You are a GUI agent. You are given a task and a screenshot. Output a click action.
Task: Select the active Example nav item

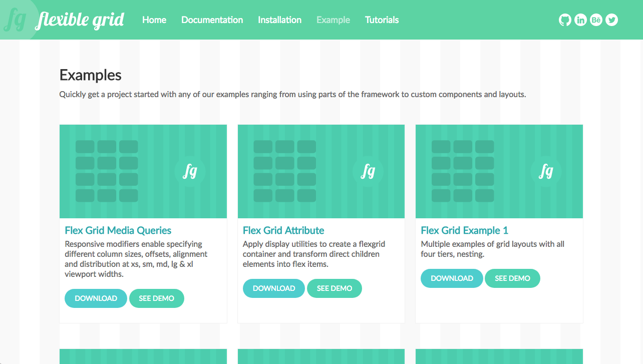(333, 20)
